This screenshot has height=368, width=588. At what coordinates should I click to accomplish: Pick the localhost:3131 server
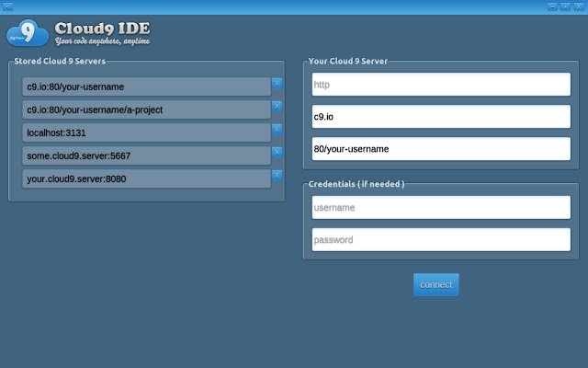pyautogui.click(x=147, y=132)
